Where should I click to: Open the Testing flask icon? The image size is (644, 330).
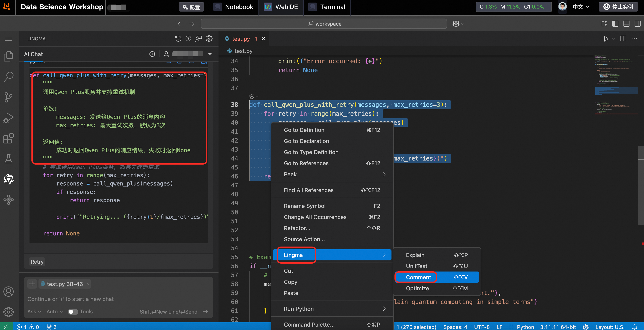9,159
